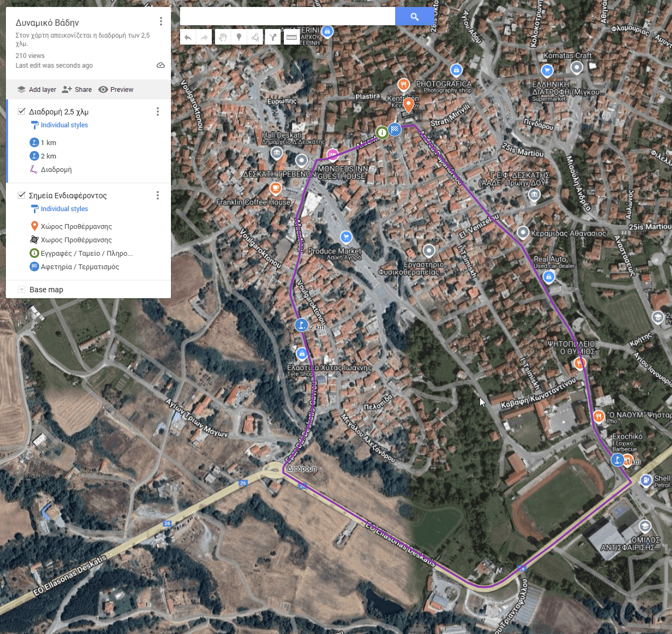Select the Αφετηρία / Τερματισμός item in list
Image resolution: width=672 pixels, height=634 pixels.
80,267
